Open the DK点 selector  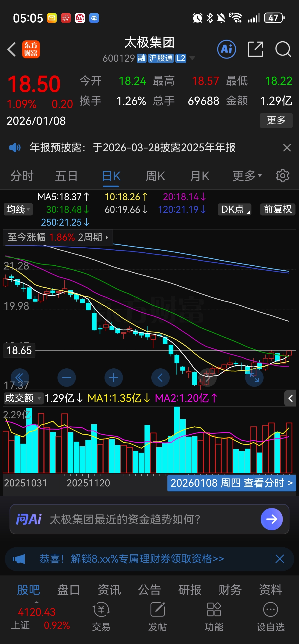pyautogui.click(x=234, y=209)
